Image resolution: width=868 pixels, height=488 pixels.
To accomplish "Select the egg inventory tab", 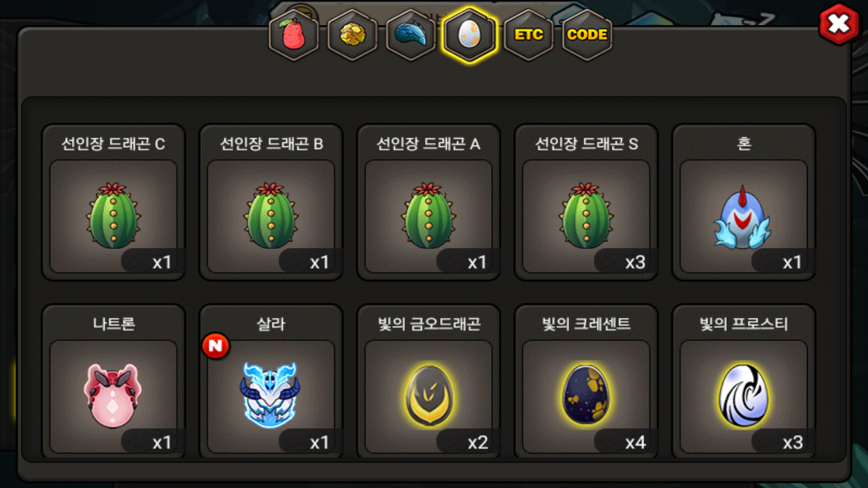I will point(469,35).
